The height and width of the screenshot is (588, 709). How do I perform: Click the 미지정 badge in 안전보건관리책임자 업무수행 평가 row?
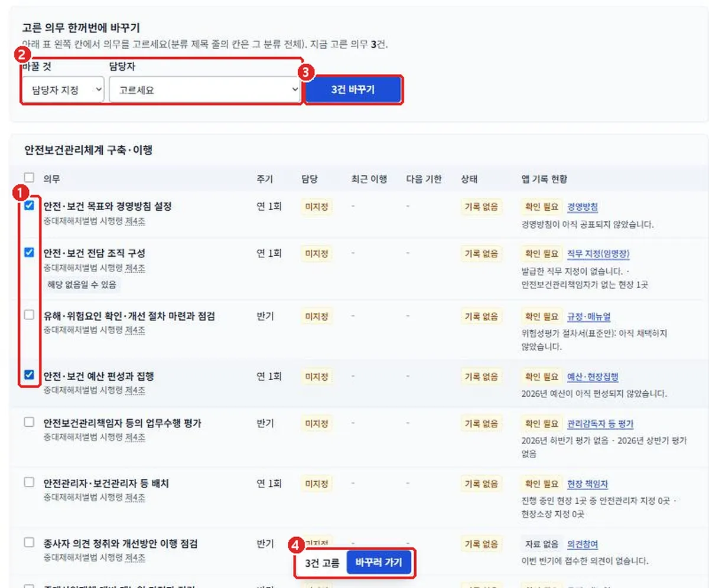click(317, 423)
